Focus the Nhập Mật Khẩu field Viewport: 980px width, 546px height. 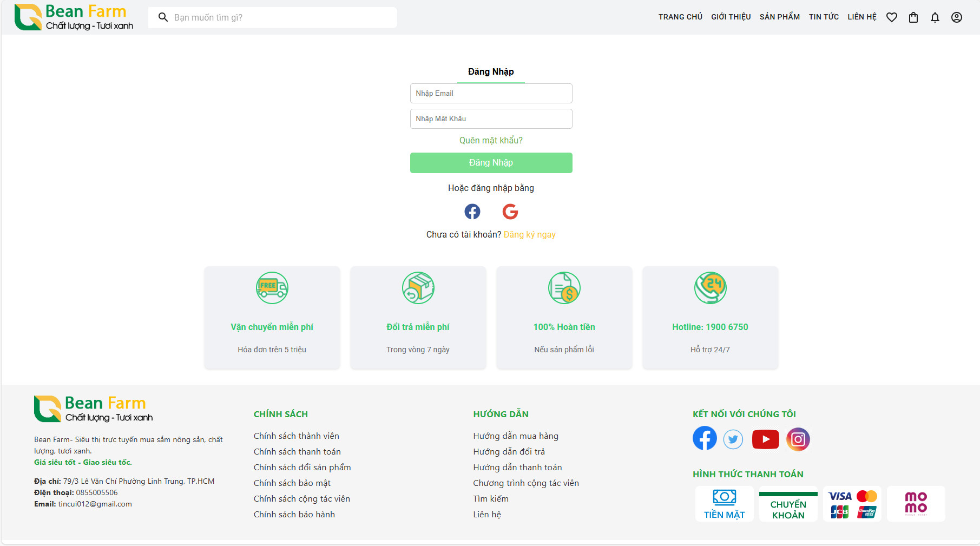(x=491, y=119)
